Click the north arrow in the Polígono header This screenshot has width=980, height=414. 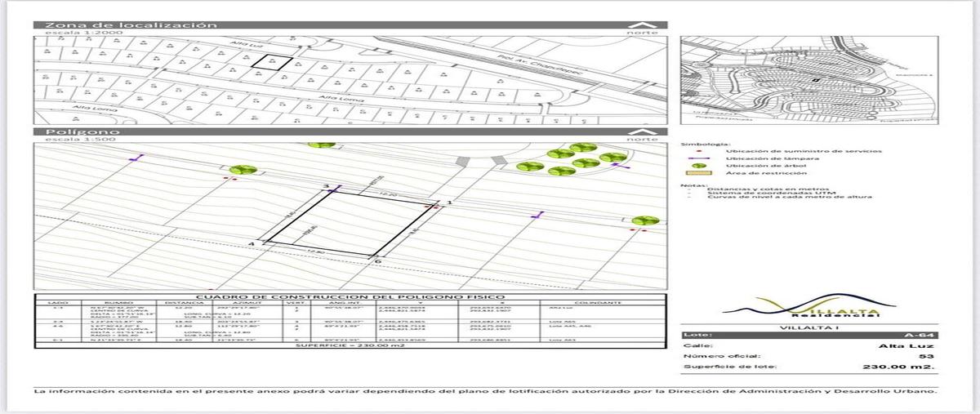click(643, 131)
